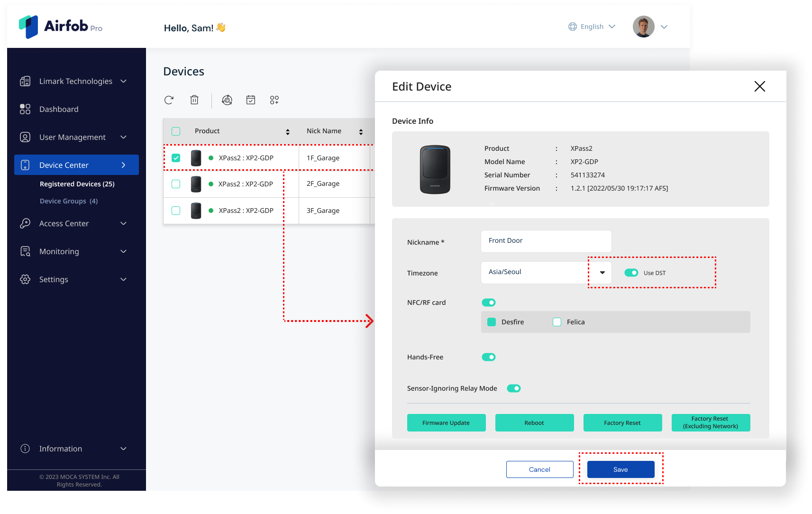Expand the Settings chevron
This screenshot has width=812, height=514.
coord(124,279)
